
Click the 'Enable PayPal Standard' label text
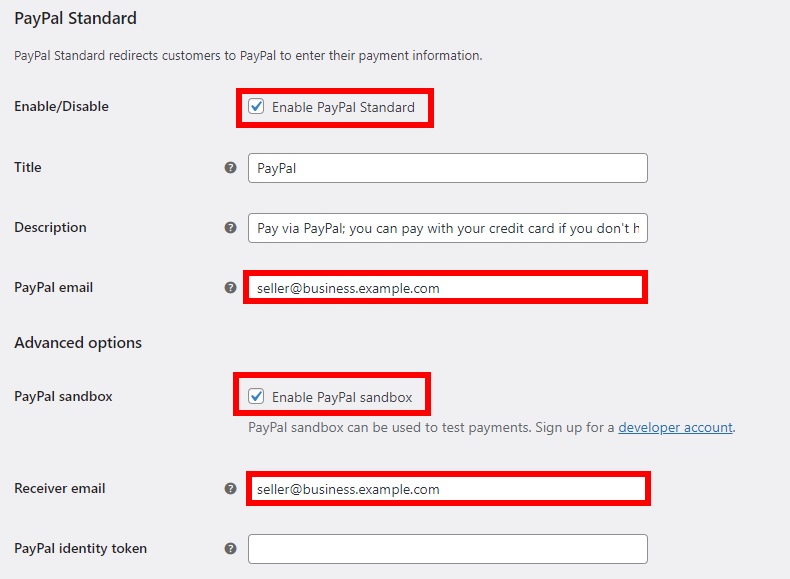click(x=343, y=107)
